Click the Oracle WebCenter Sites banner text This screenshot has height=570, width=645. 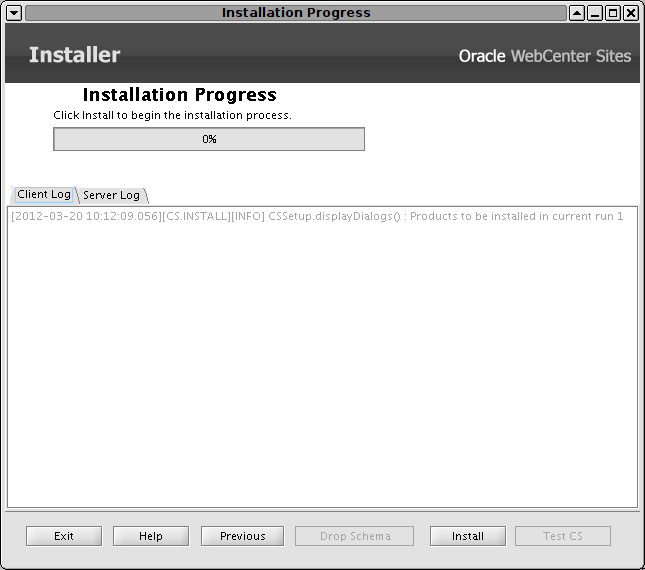545,56
